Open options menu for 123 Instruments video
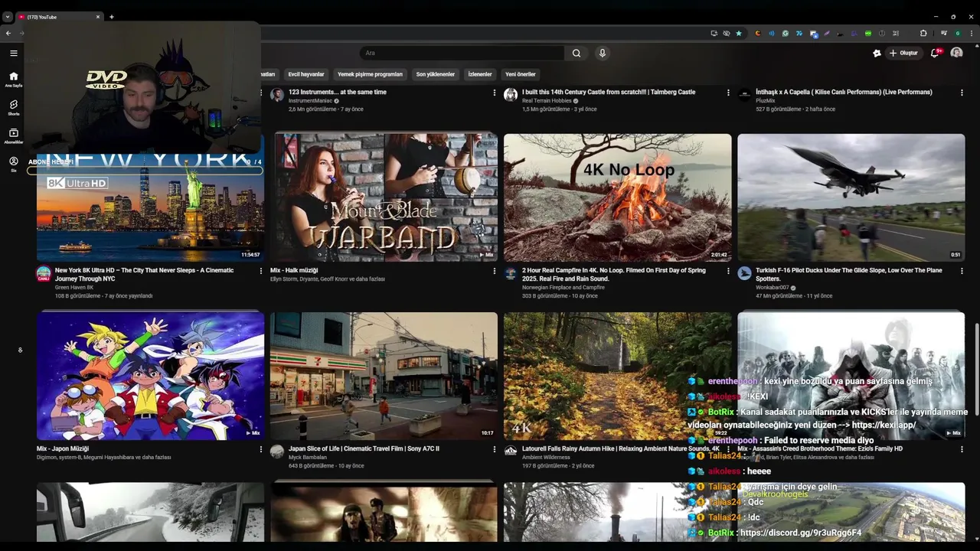The height and width of the screenshot is (551, 980). click(x=495, y=93)
